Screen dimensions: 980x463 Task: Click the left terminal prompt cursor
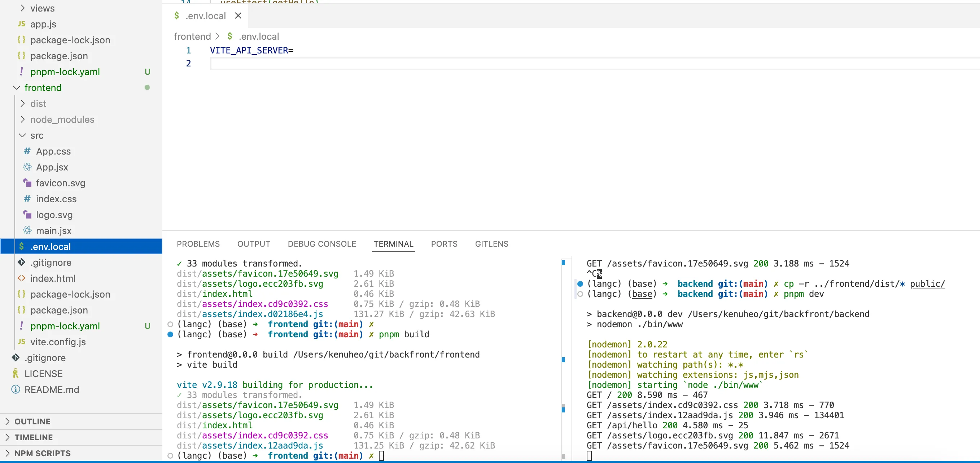pos(381,455)
